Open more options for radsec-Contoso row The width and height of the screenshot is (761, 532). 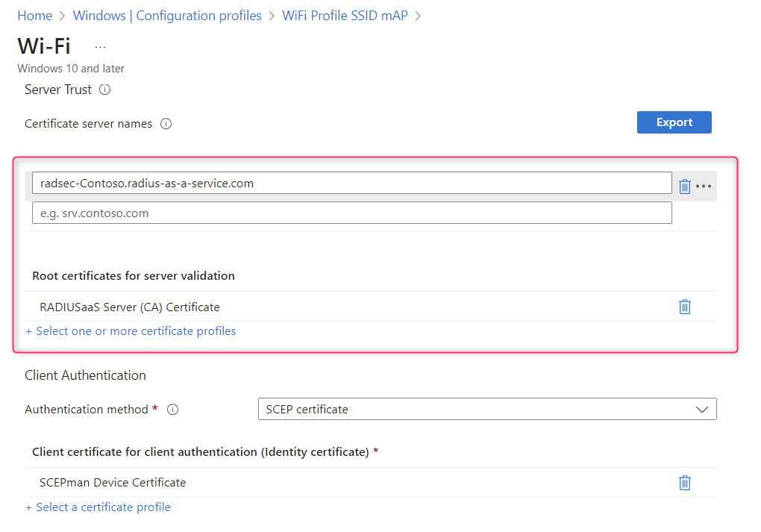click(x=704, y=186)
